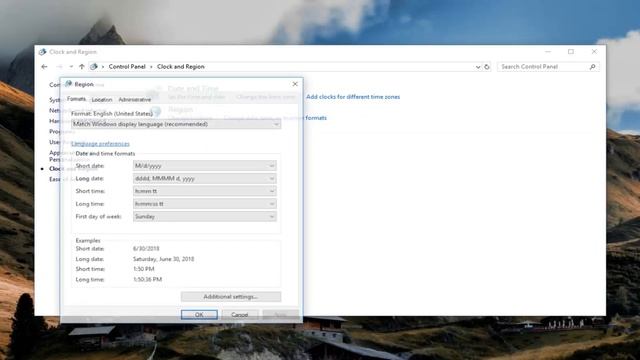Click the Region dialog title icon
The image size is (640, 360).
69,84
